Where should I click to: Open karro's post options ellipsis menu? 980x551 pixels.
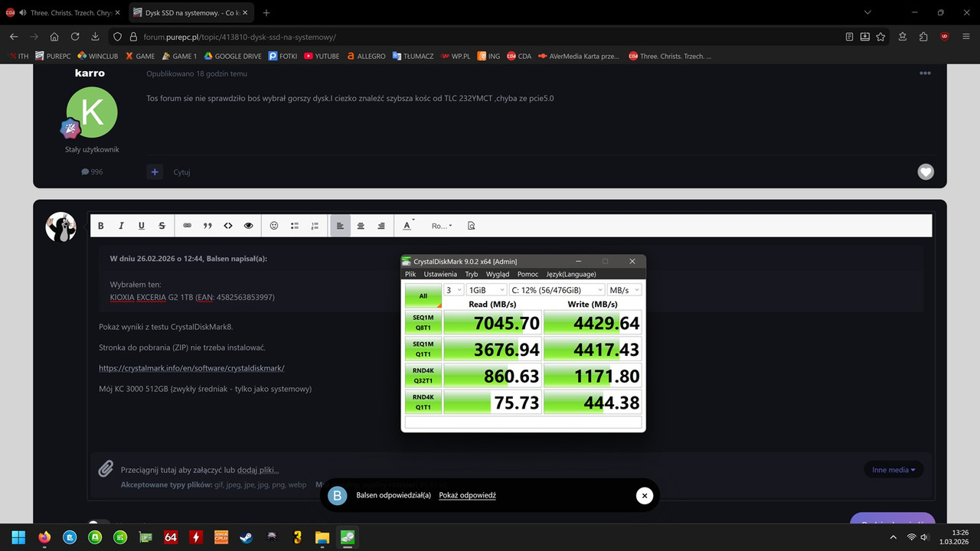coord(925,73)
